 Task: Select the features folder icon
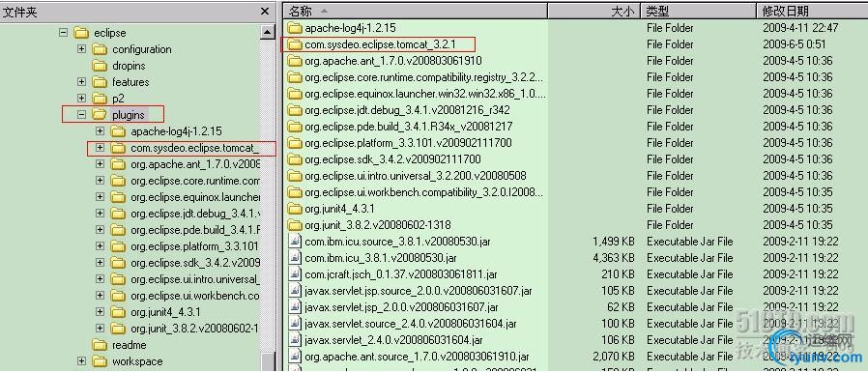[100, 82]
